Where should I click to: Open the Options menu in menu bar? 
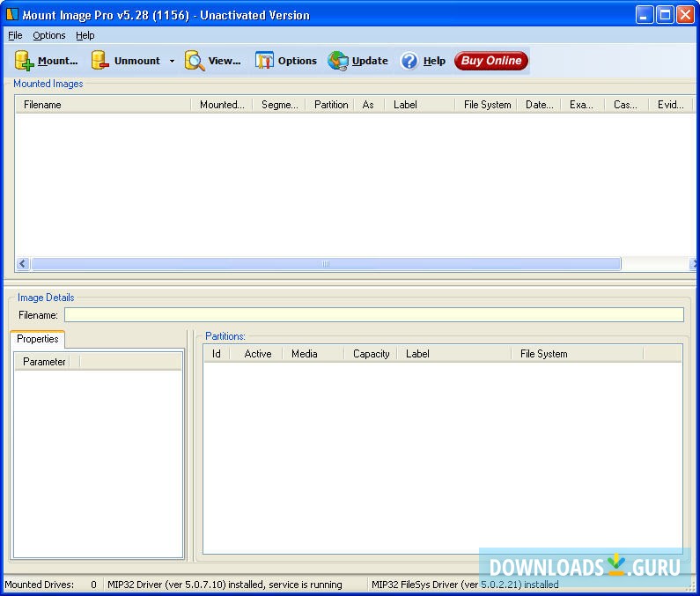click(x=49, y=35)
